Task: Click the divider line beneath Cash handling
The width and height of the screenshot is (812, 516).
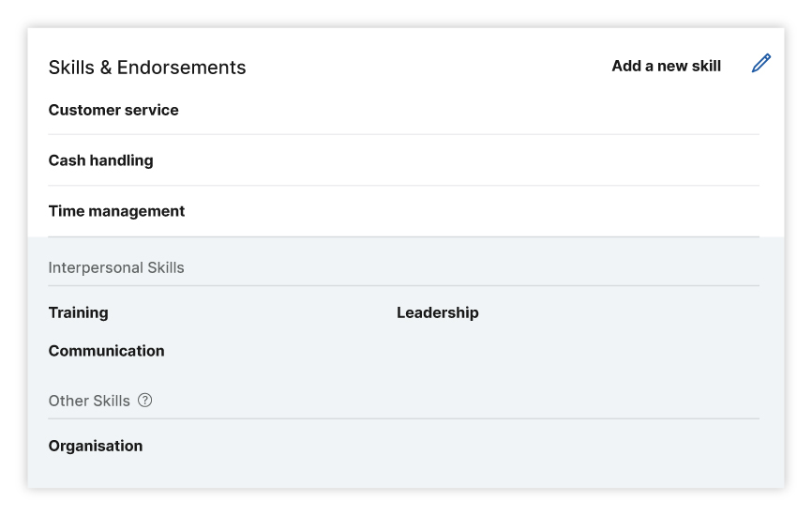Action: 404,185
